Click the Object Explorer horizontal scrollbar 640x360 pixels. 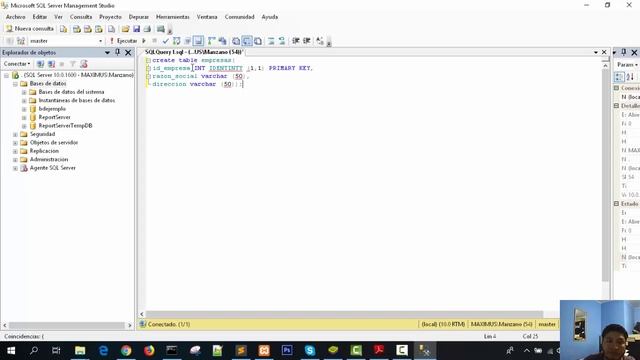(x=67, y=325)
